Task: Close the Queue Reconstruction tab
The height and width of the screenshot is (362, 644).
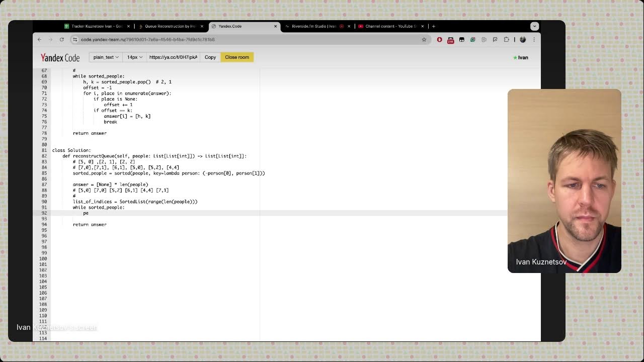Action: [202, 26]
